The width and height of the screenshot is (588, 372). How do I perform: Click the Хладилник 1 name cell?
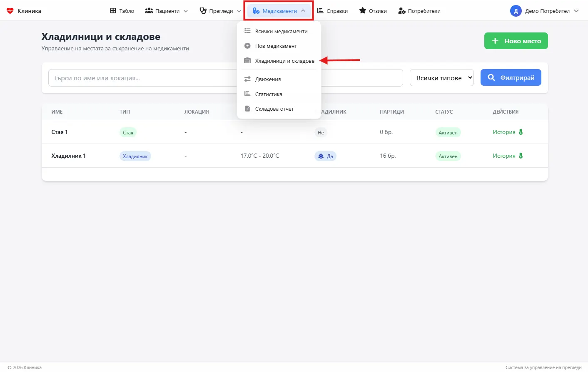[68, 156]
